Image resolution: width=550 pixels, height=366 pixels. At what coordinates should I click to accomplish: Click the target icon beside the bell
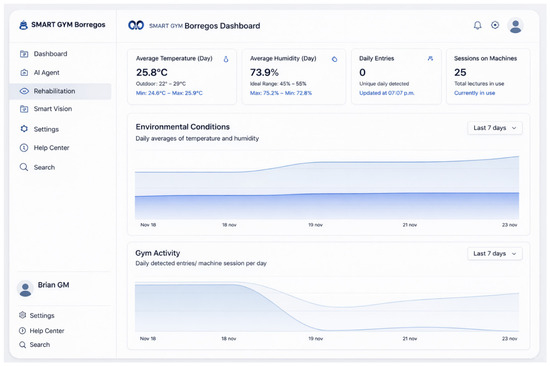coord(495,25)
